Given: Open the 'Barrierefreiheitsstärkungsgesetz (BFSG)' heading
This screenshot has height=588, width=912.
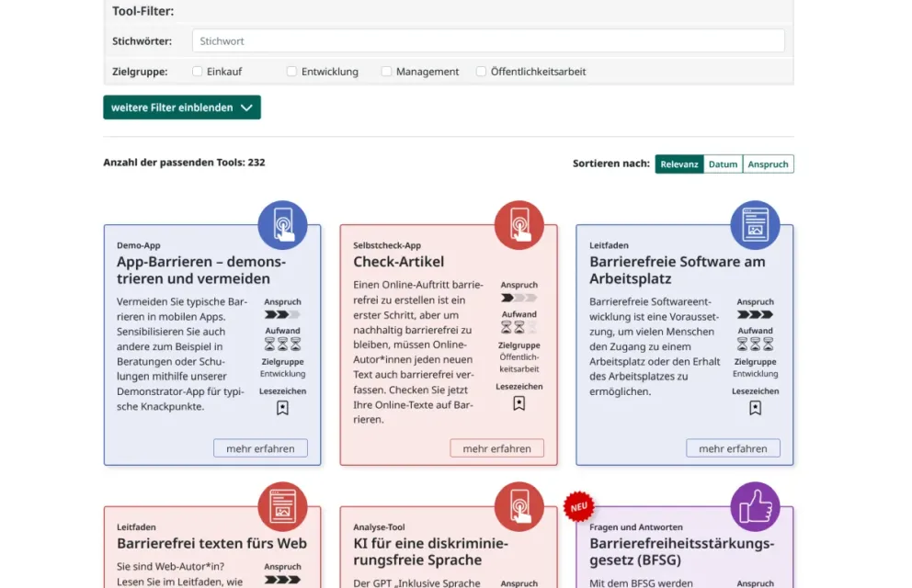Looking at the screenshot, I should pos(681,551).
